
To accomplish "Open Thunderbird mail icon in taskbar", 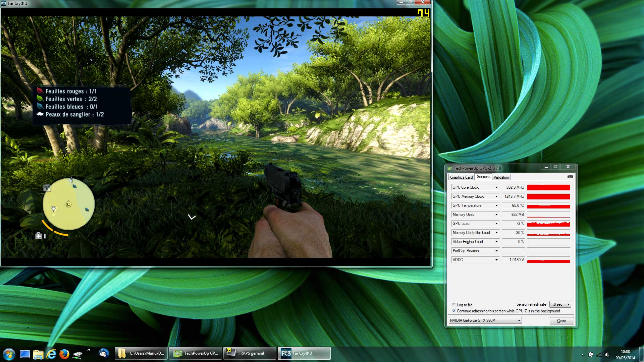I will tap(104, 353).
